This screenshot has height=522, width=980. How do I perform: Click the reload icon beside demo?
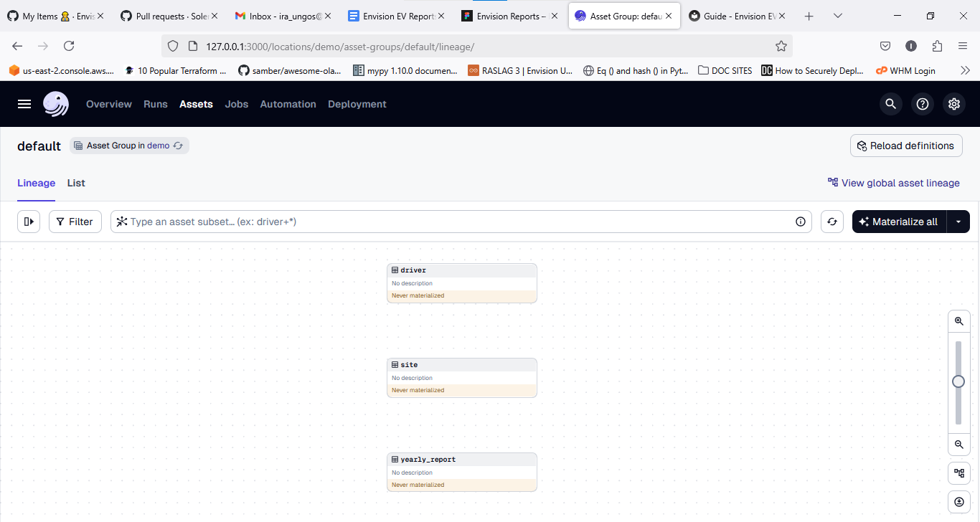(x=179, y=146)
